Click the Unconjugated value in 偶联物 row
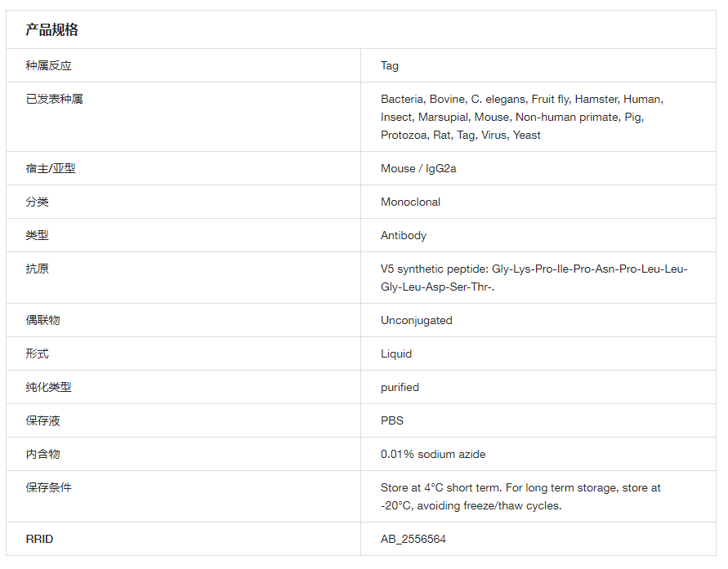The height and width of the screenshot is (569, 728). [x=416, y=320]
